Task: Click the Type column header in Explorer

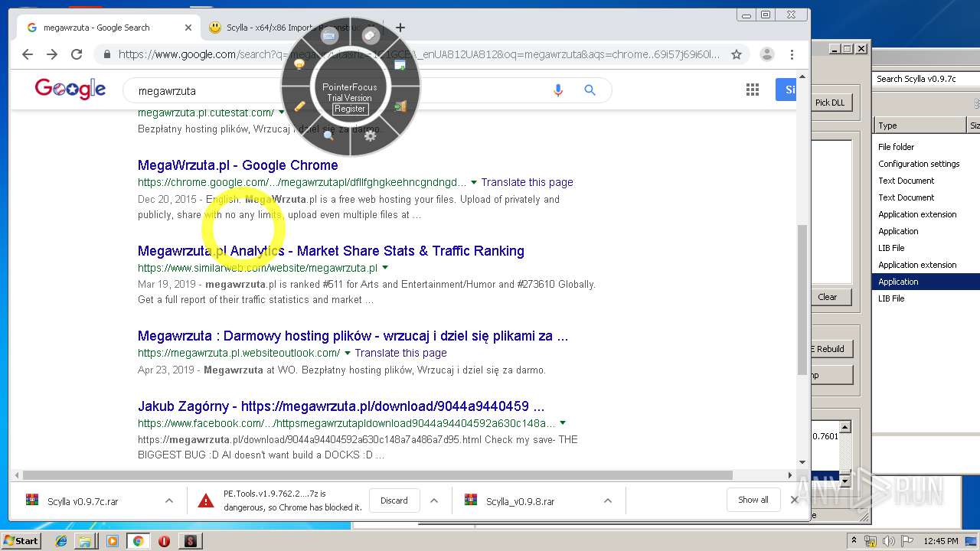Action: [x=920, y=126]
